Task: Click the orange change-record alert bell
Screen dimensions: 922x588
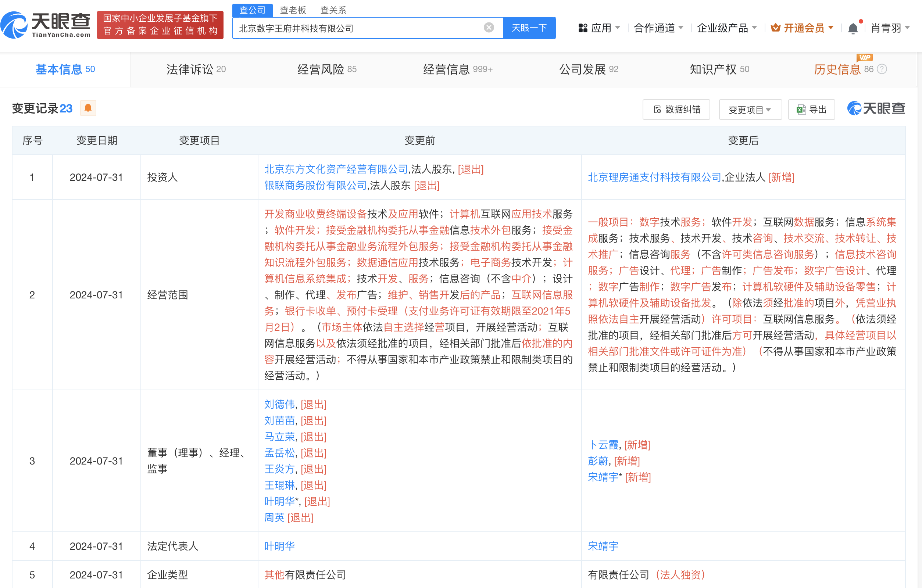Action: point(88,108)
